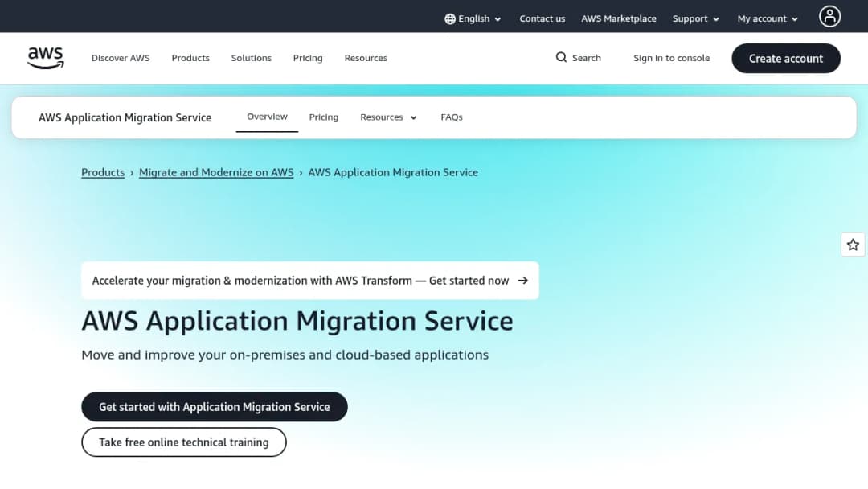Switch to the service Pricing tab

point(324,117)
